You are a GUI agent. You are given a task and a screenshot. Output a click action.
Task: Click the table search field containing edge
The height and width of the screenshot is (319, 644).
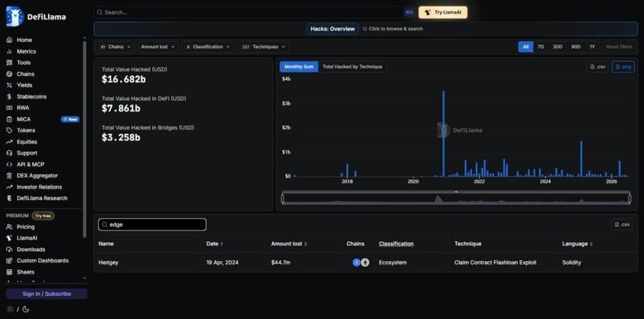tap(152, 225)
